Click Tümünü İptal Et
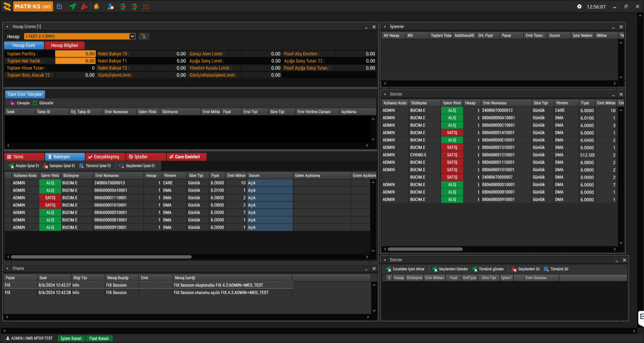Viewport: 644px width, 343px height. point(95,166)
